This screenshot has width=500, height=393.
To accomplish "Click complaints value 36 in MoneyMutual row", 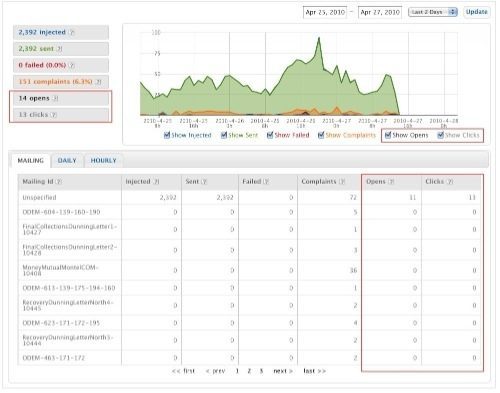I will point(353,270).
